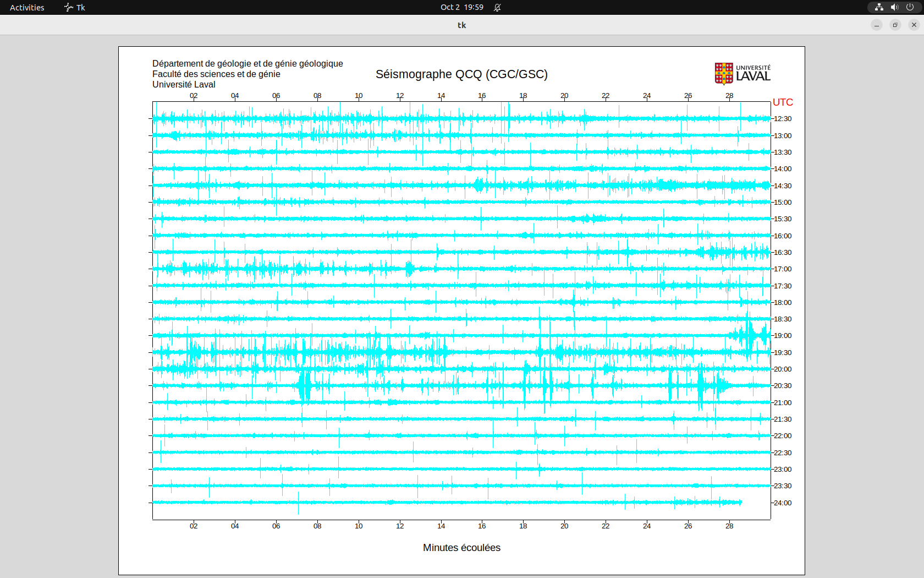Click the Minutes écoulées axis label
The image size is (924, 578).
coord(461,548)
